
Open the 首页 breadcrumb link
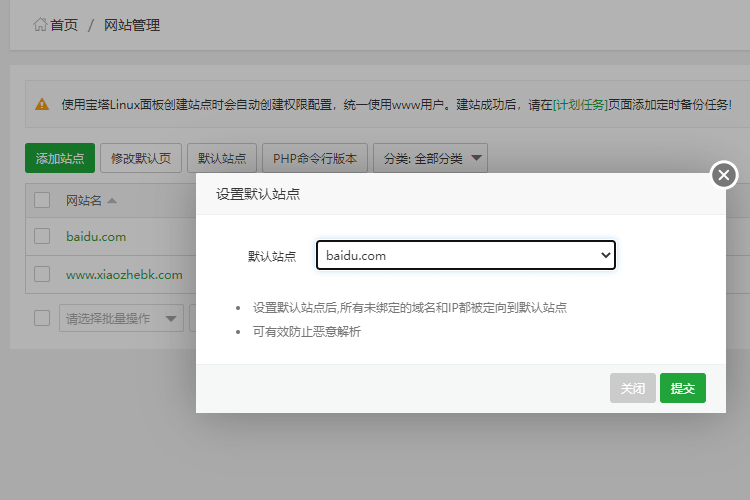[x=64, y=25]
